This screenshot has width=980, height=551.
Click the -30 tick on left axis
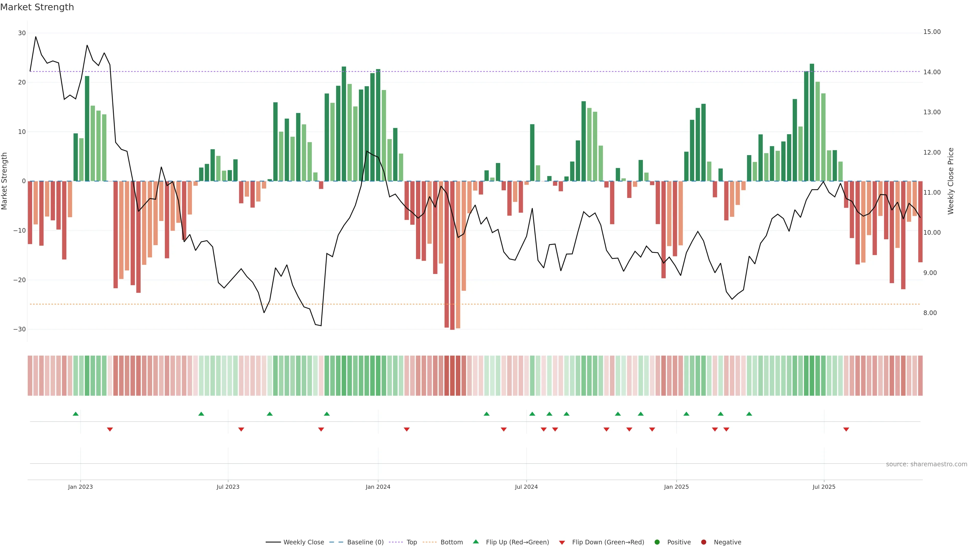coord(19,329)
